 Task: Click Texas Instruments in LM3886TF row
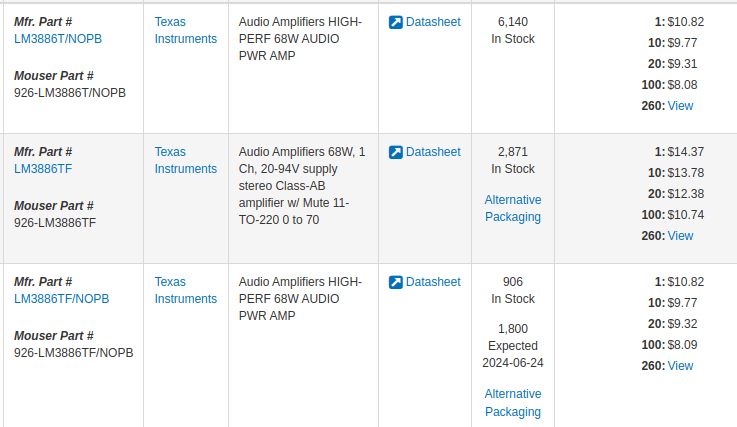186,160
